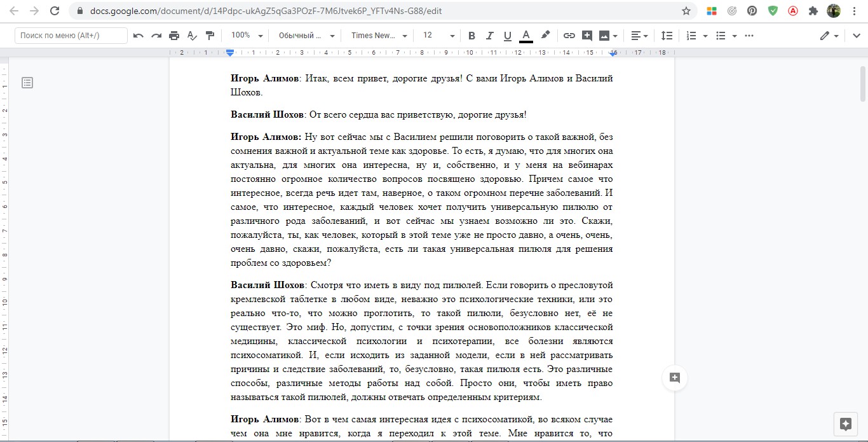
Task: Click the browser address bar URL
Action: (x=266, y=11)
